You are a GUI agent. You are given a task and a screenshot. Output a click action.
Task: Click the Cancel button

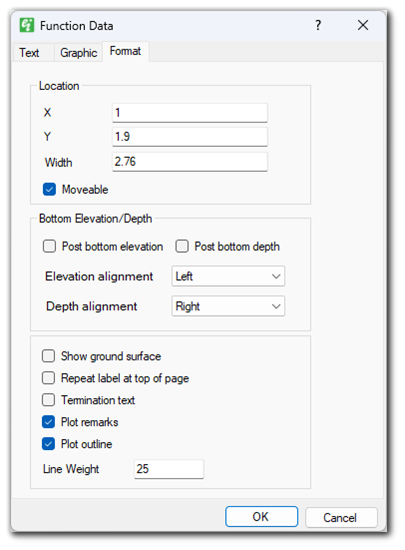point(341,517)
